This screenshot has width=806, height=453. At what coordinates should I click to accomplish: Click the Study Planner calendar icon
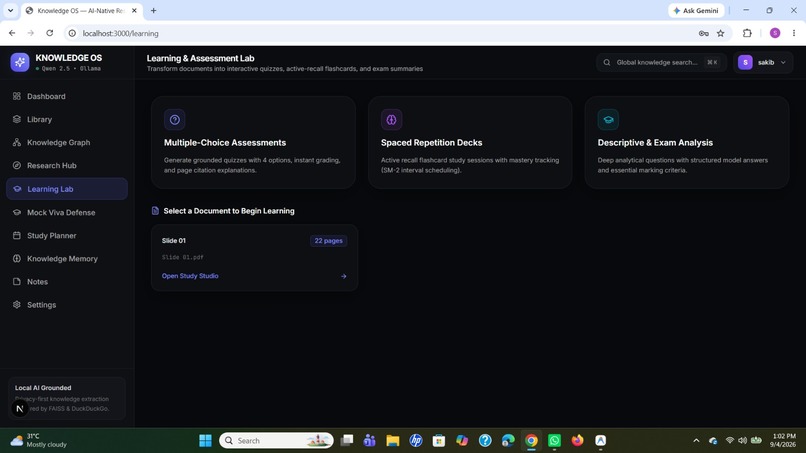(17, 235)
